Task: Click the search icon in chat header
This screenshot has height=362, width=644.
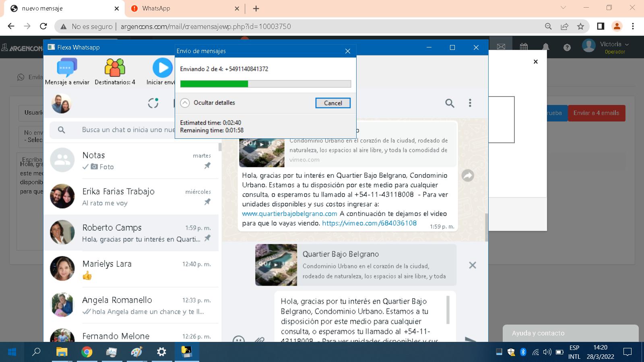Action: (450, 103)
